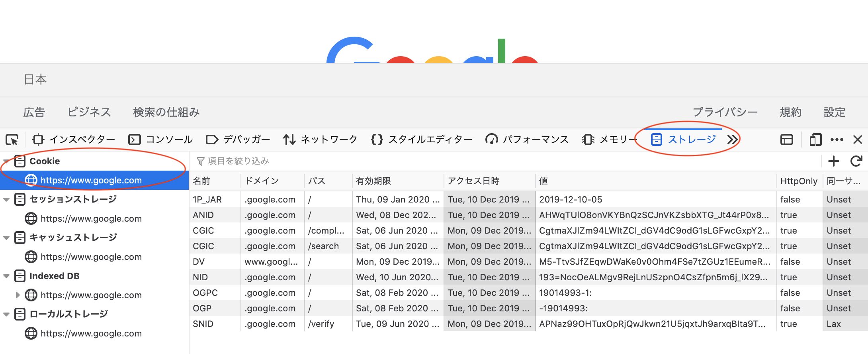Close the developer tools panel
The height and width of the screenshot is (354, 868).
pyautogui.click(x=858, y=140)
